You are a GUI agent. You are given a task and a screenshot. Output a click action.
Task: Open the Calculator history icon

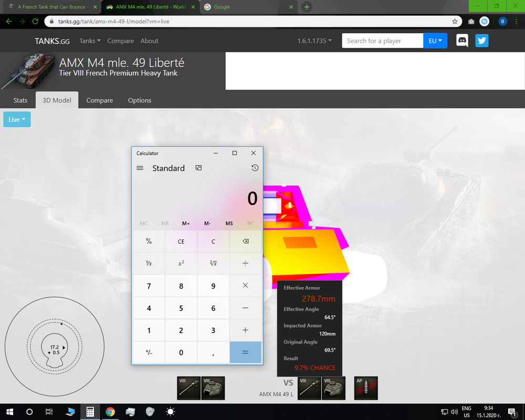click(255, 168)
